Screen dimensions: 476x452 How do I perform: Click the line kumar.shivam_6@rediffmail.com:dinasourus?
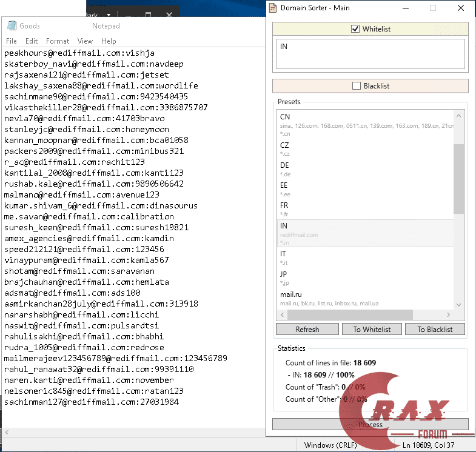pos(101,205)
